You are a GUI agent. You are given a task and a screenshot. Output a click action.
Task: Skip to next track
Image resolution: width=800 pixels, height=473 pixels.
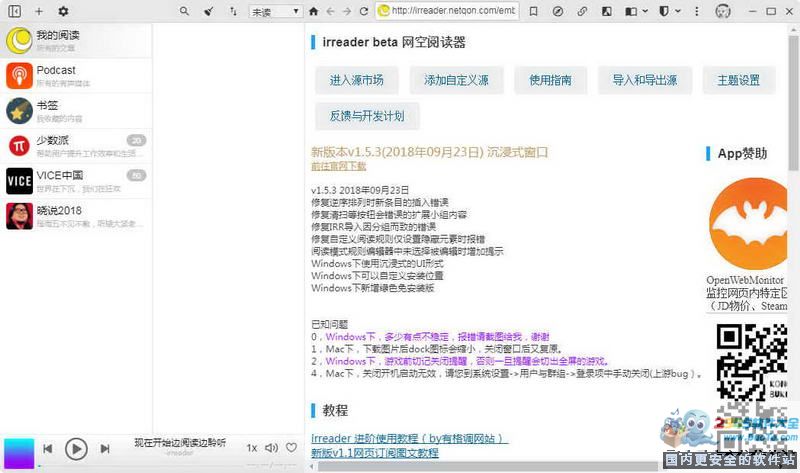click(105, 449)
